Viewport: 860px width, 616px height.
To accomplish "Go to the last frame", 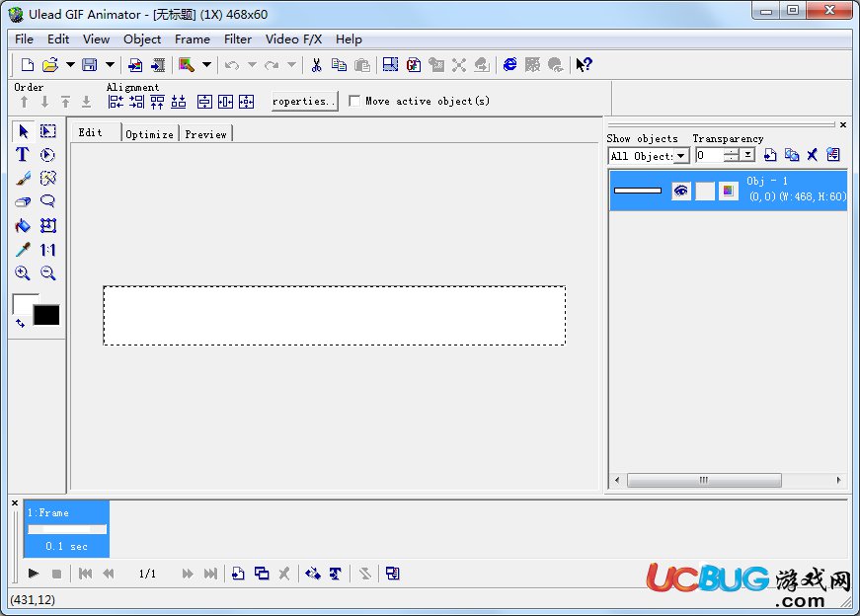I will 210,574.
